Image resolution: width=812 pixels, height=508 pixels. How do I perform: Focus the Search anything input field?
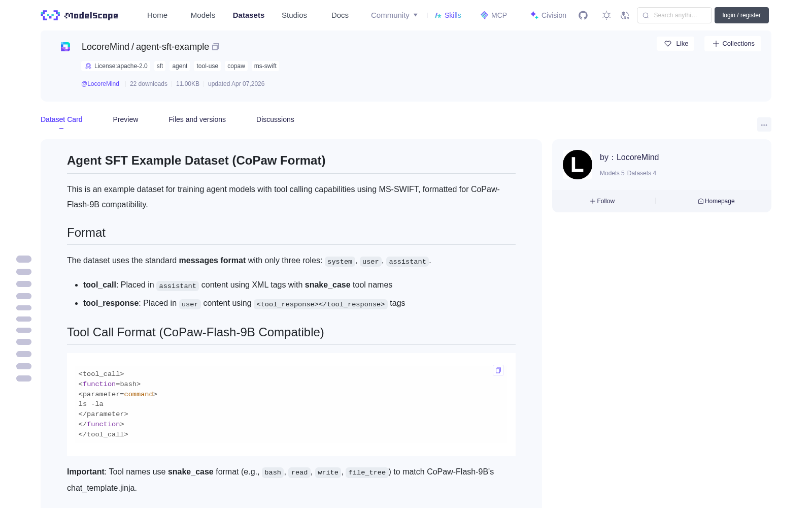tap(674, 15)
